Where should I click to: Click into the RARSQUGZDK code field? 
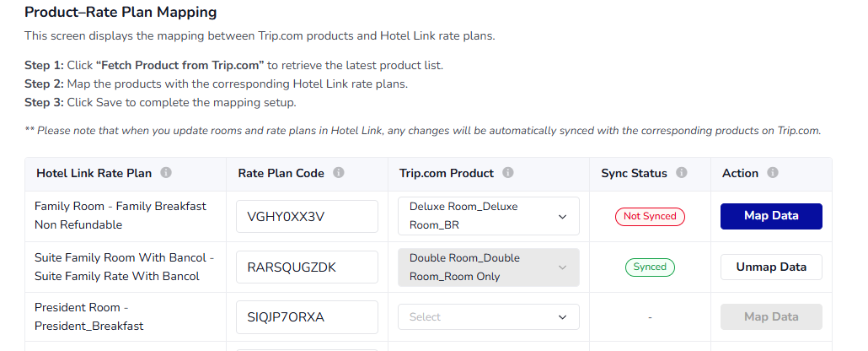(307, 267)
